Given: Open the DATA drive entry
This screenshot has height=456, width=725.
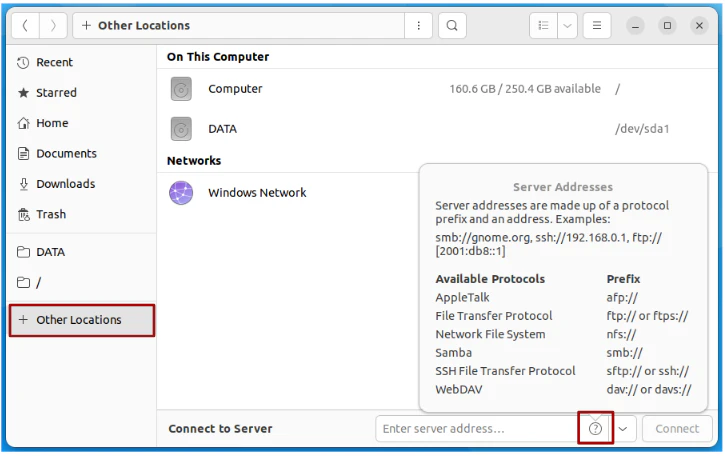Looking at the screenshot, I should (437, 129).
